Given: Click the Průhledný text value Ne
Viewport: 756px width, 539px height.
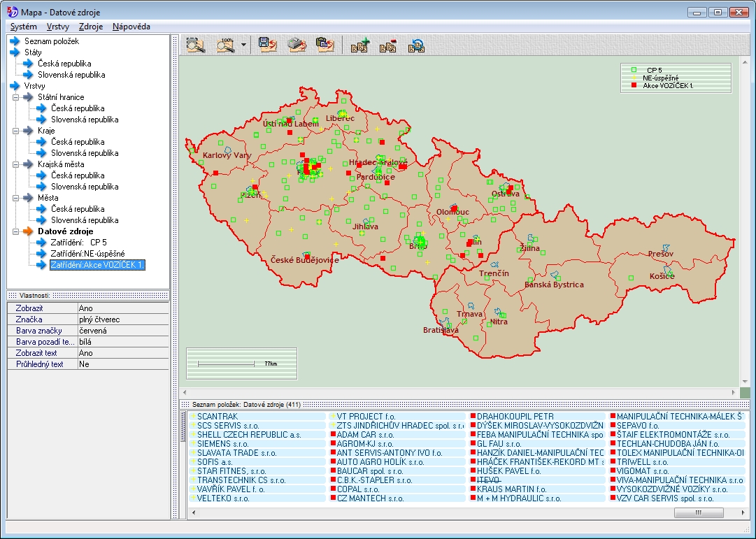Looking at the screenshot, I should click(123, 364).
